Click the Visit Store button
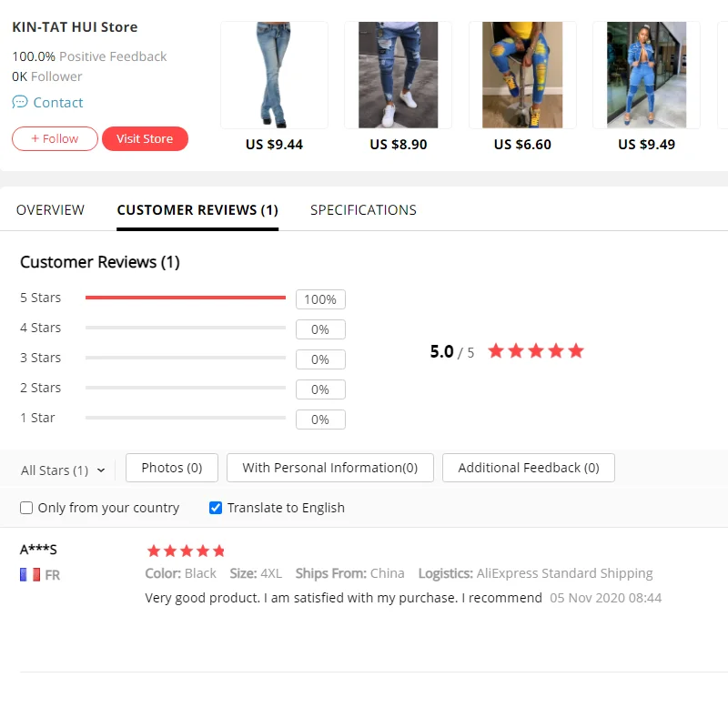The image size is (728, 728). tap(145, 139)
